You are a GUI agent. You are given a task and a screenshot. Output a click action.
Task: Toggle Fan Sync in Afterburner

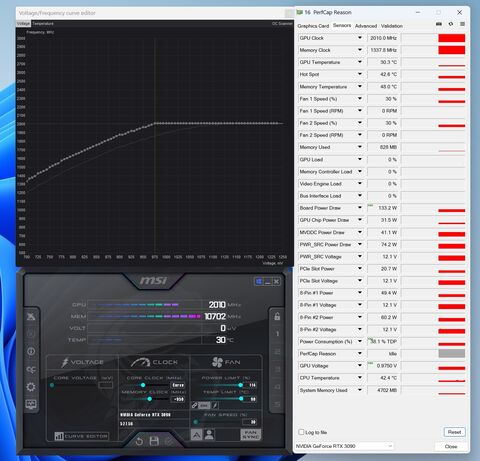point(251,434)
